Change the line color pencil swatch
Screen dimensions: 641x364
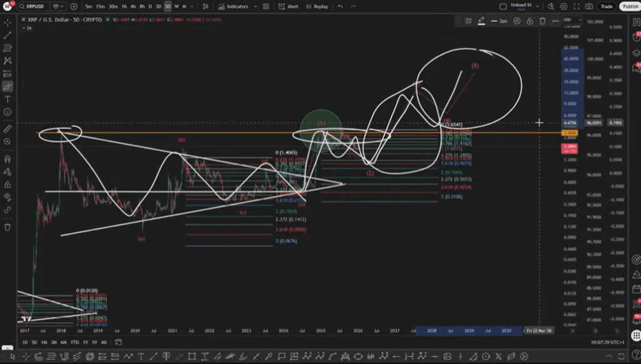481,21
